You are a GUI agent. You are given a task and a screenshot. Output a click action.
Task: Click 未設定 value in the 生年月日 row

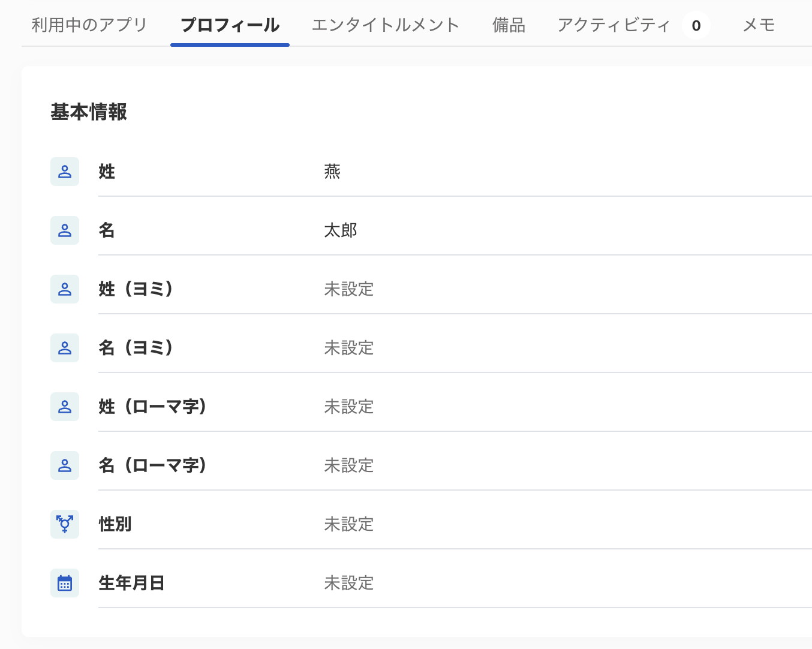(348, 584)
